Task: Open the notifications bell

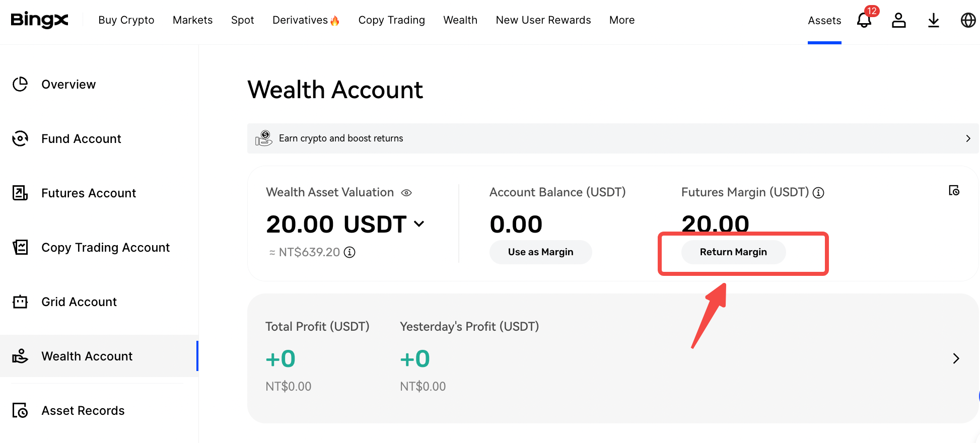Action: point(864,20)
